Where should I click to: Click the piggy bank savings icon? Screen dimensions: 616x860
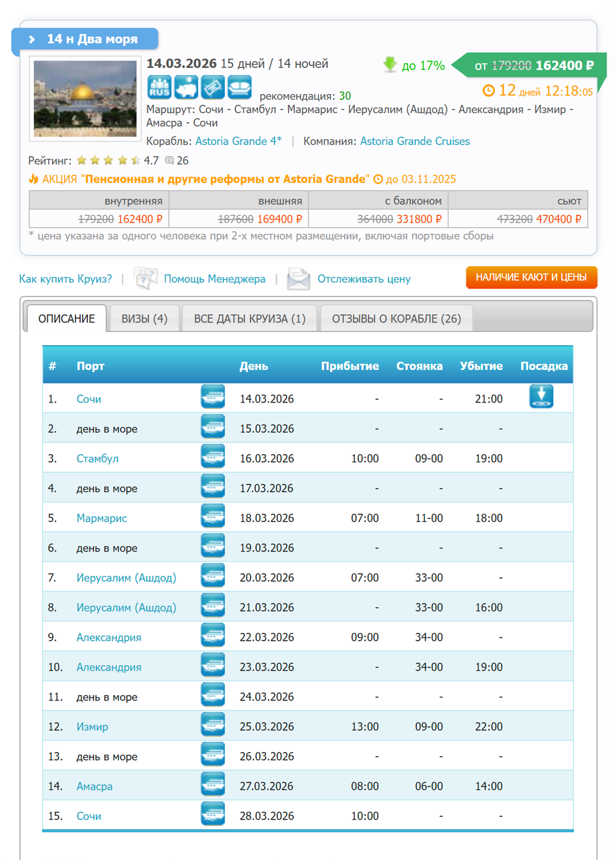tap(186, 88)
